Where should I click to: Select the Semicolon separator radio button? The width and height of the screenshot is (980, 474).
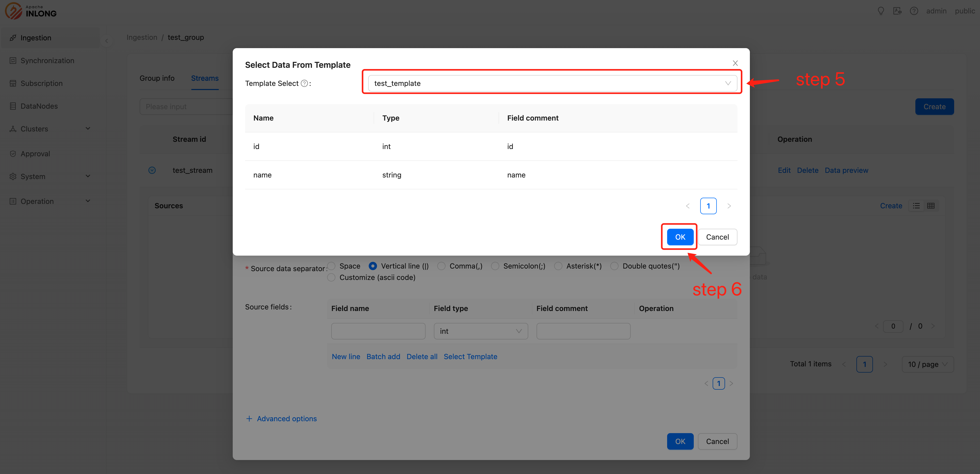[495, 266]
